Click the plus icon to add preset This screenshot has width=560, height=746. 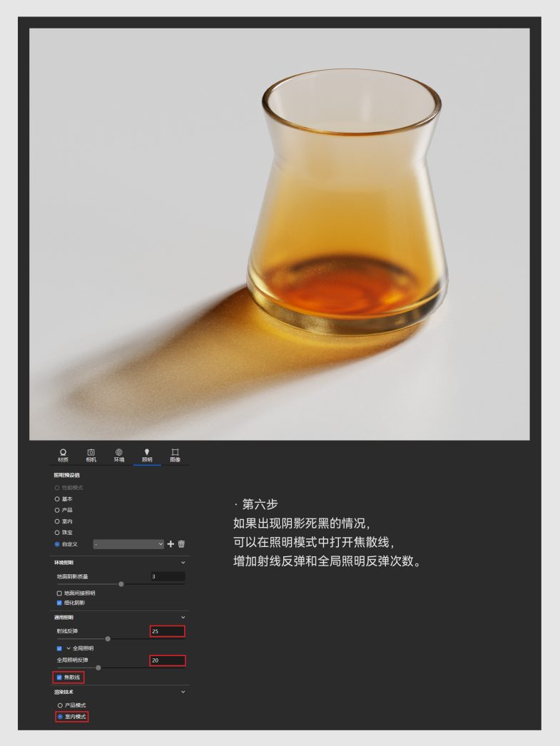tap(170, 544)
